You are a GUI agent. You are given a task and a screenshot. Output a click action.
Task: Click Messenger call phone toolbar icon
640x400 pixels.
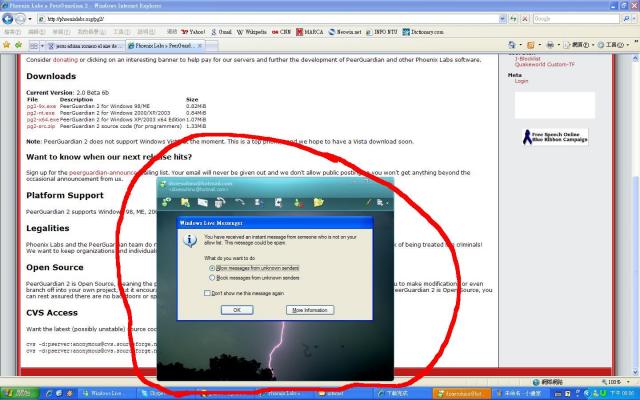[x=220, y=202]
